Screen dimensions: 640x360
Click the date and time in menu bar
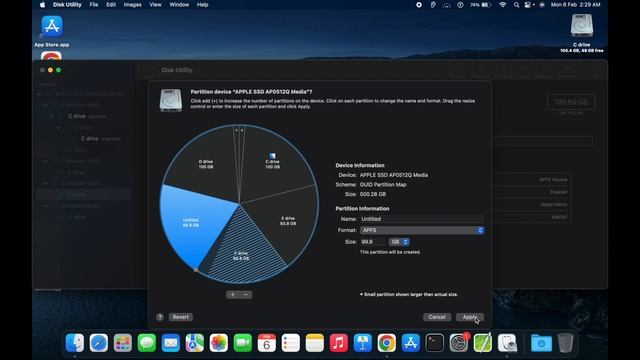tap(576, 5)
